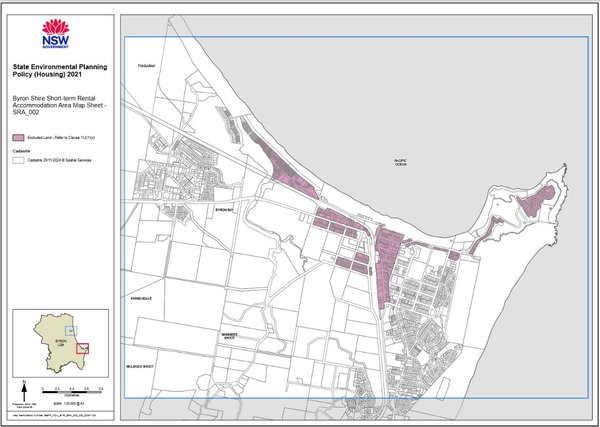Screen dimensions: 600x427
Task: Click the black-and-grey kilometre scale bar
Action: point(72,392)
